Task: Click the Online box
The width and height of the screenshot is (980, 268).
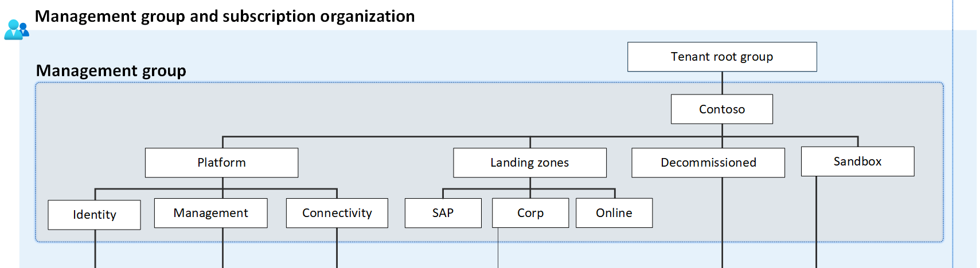Action: 614,213
